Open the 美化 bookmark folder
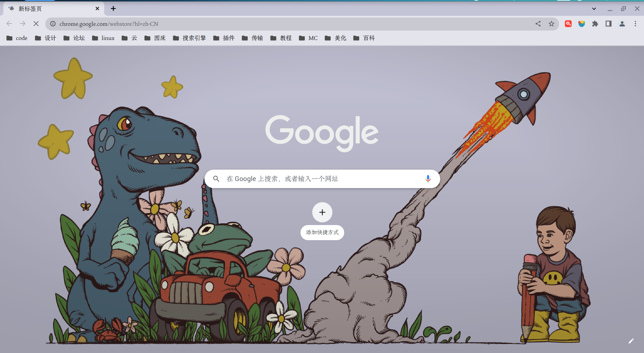Screen dimensions: 644x353 pyautogui.click(x=335, y=38)
